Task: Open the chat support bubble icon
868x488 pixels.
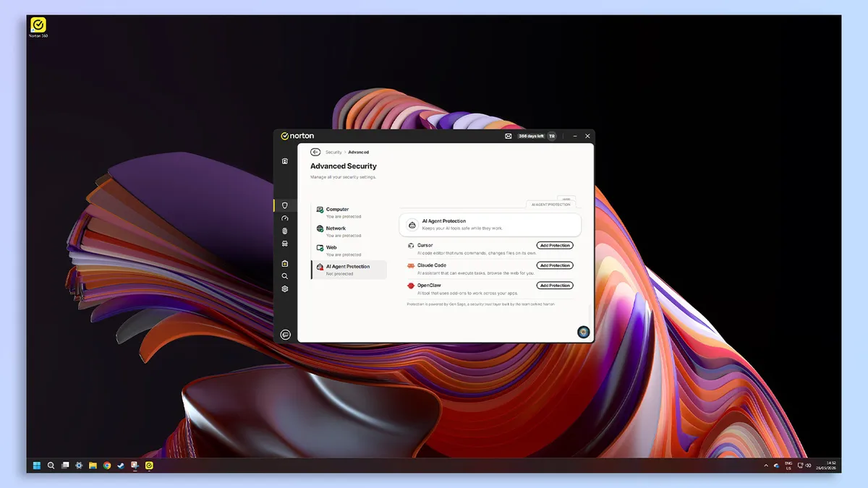Action: click(286, 335)
